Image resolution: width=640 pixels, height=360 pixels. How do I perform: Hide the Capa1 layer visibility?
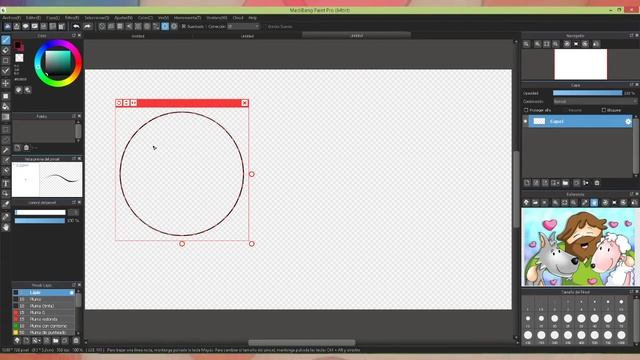pyautogui.click(x=525, y=121)
